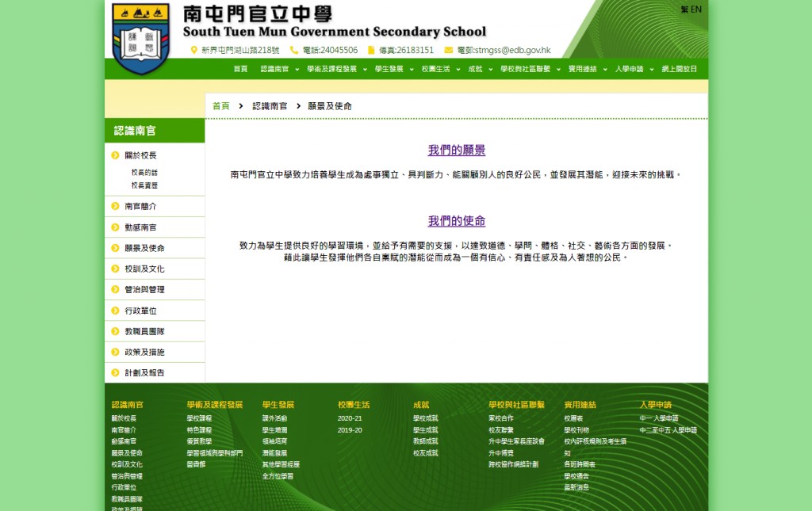The width and height of the screenshot is (812, 511).
Task: Click yellow arrow icon beside 教職員團隊
Action: pos(116,331)
